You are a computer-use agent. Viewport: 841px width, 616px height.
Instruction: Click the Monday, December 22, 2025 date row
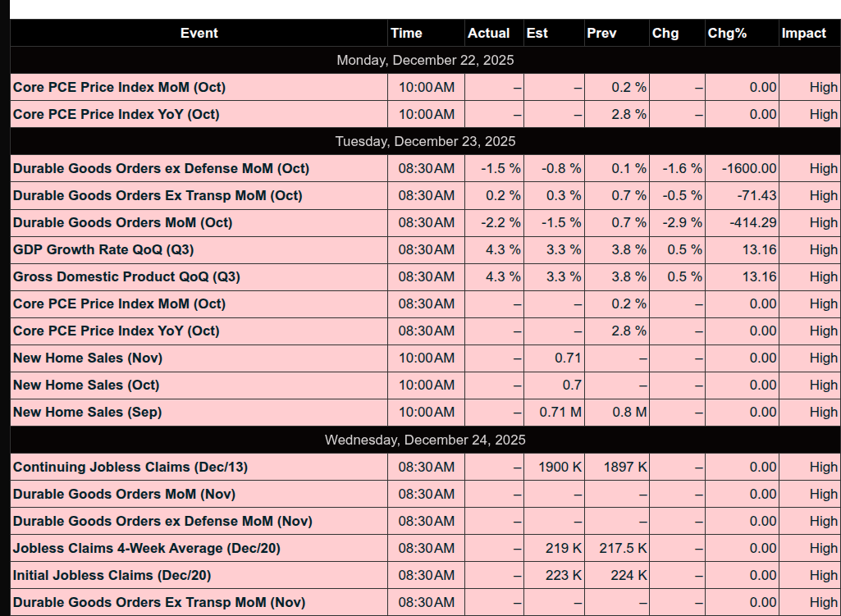pyautogui.click(x=425, y=60)
